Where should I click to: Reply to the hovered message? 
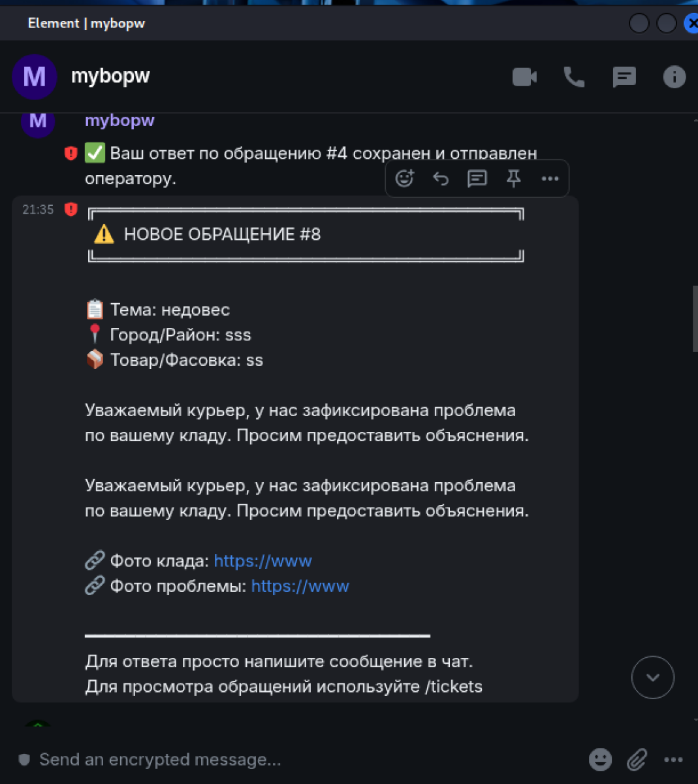(x=441, y=178)
